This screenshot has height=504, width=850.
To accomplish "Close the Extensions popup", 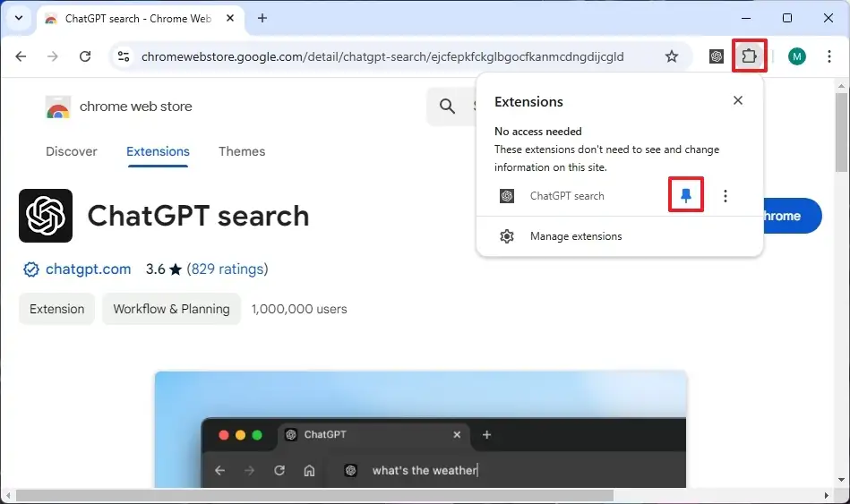I will [738, 100].
